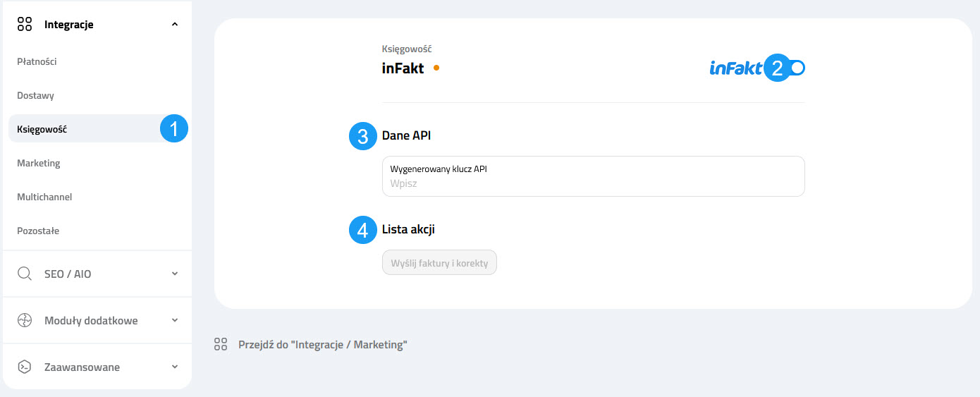
Task: Click the orange status dot beside inFakt
Action: click(436, 68)
